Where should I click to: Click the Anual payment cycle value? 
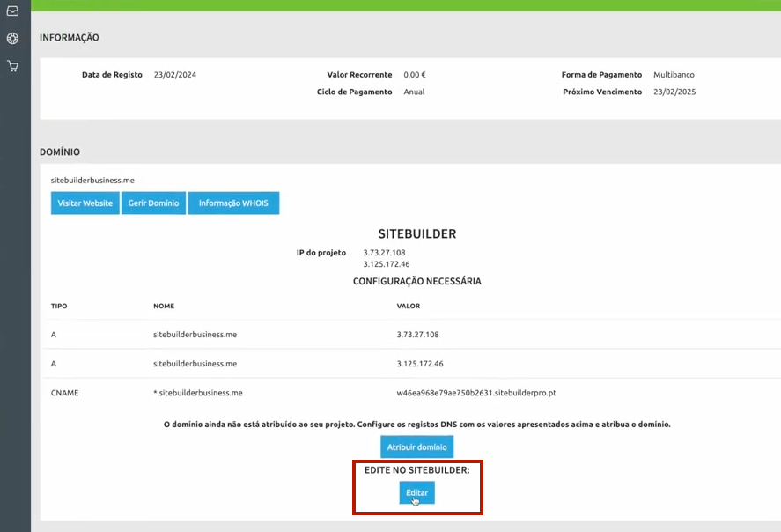pyautogui.click(x=414, y=92)
